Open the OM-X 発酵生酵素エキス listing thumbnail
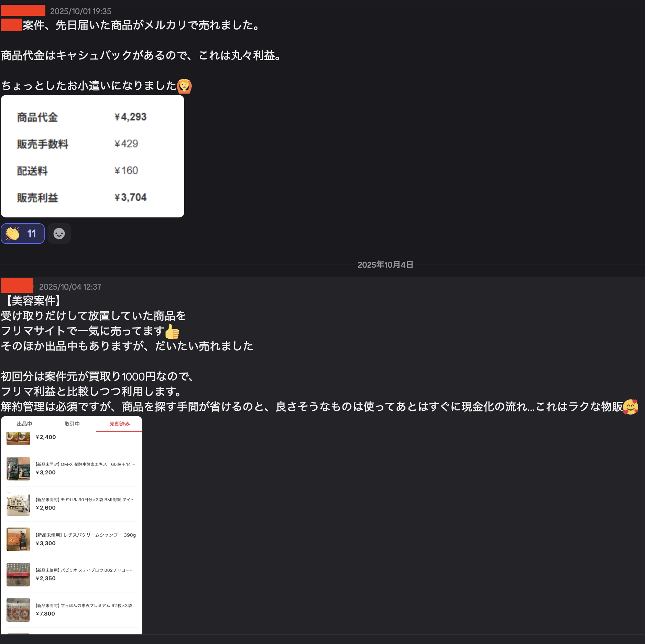645x644 pixels. click(18, 469)
